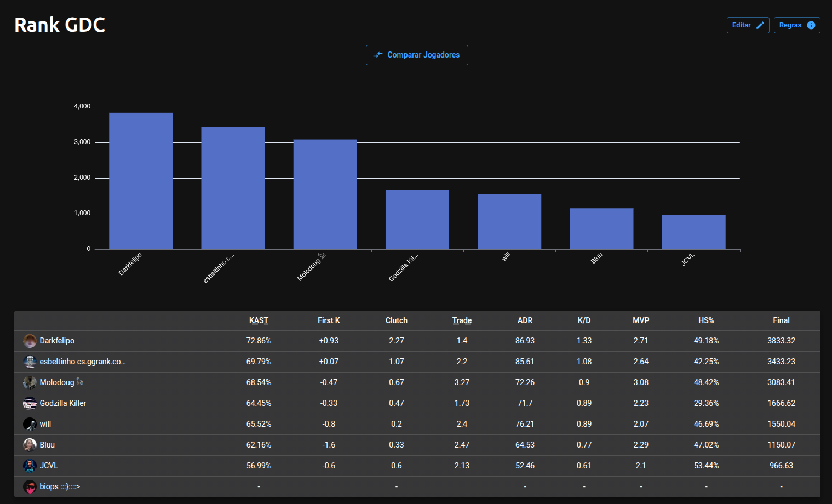Click JCVL's avatar in the ranking
Screen dimensions: 832x504
(x=30, y=466)
